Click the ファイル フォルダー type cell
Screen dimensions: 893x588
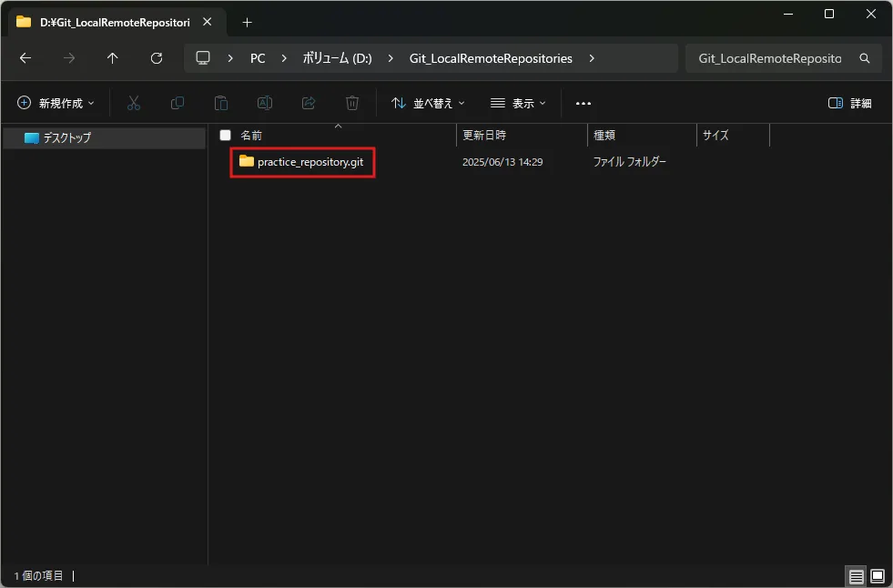[x=629, y=162]
